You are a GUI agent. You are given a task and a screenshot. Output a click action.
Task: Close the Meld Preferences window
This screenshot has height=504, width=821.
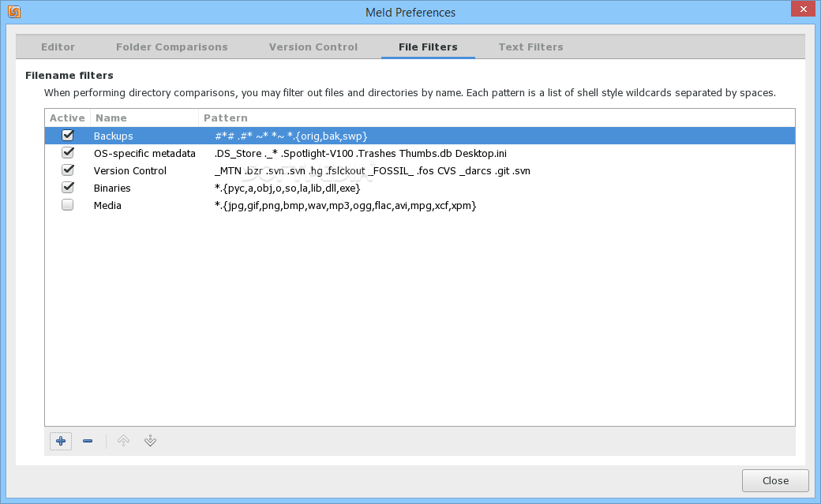click(804, 9)
